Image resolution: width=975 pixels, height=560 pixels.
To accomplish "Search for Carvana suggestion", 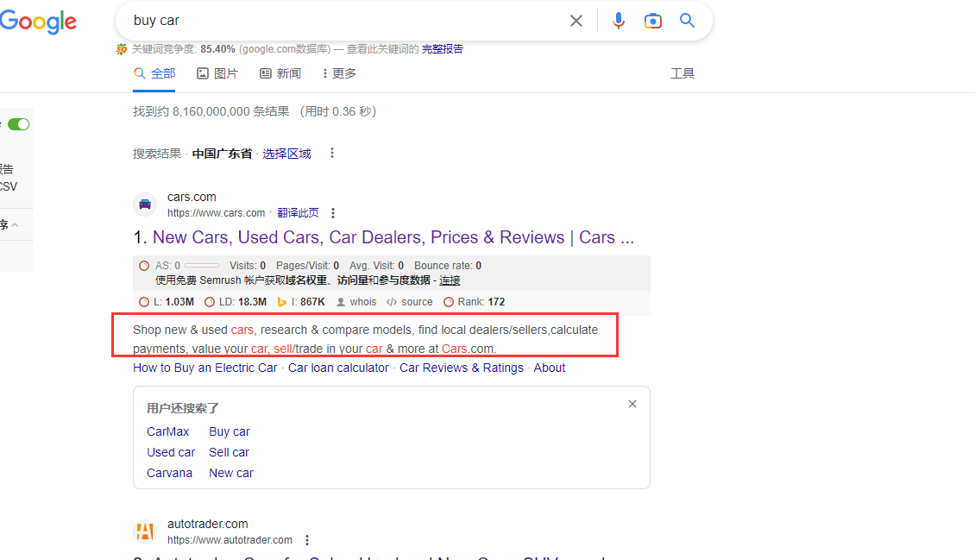I will pyautogui.click(x=169, y=473).
